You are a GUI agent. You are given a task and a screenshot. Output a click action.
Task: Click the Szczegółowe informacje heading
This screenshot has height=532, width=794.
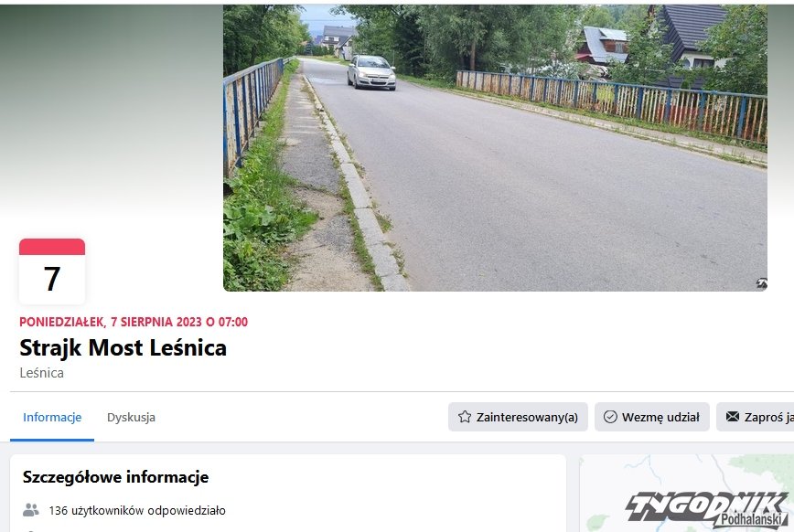[115, 477]
